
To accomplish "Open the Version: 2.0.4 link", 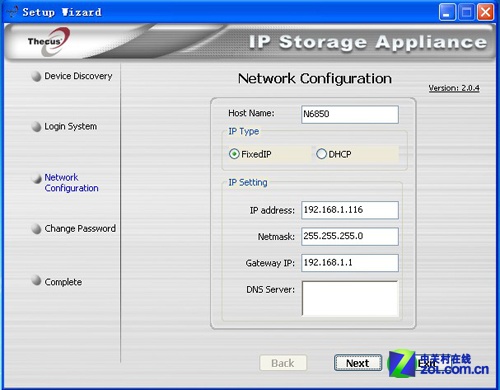I will (454, 88).
